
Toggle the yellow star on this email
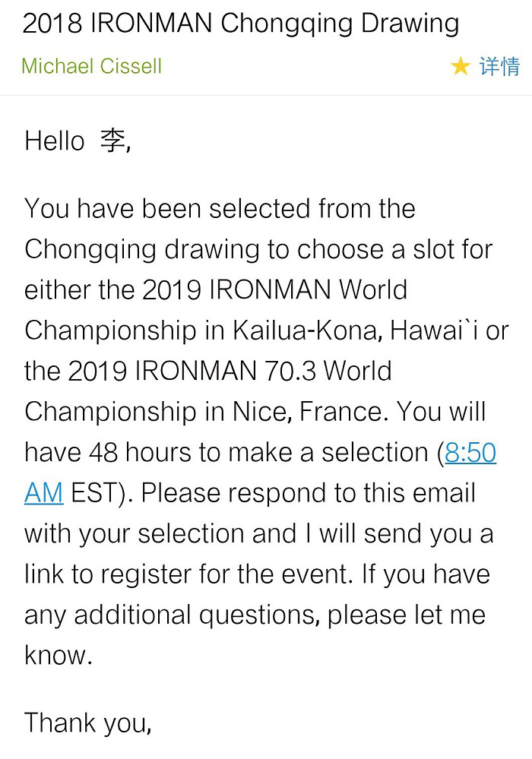(460, 67)
